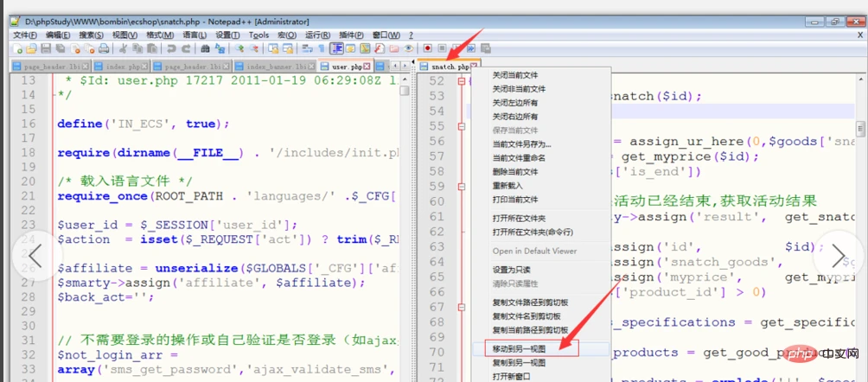Image resolution: width=868 pixels, height=382 pixels.
Task: Toggle synchronized horizontal scrolling icon
Action: [288, 48]
